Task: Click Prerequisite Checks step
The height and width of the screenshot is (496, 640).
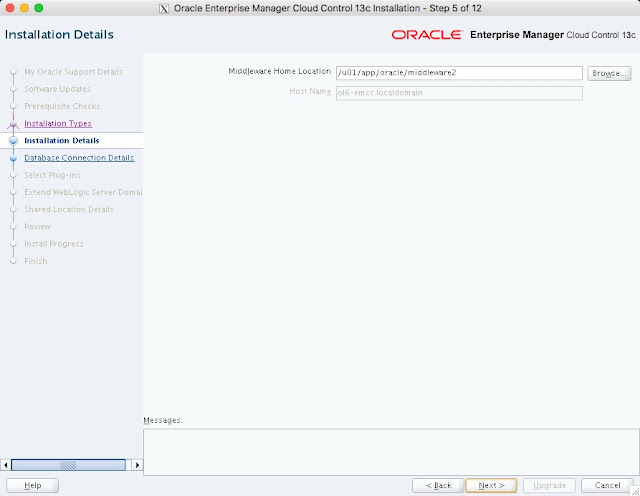Action: pyautogui.click(x=62, y=106)
